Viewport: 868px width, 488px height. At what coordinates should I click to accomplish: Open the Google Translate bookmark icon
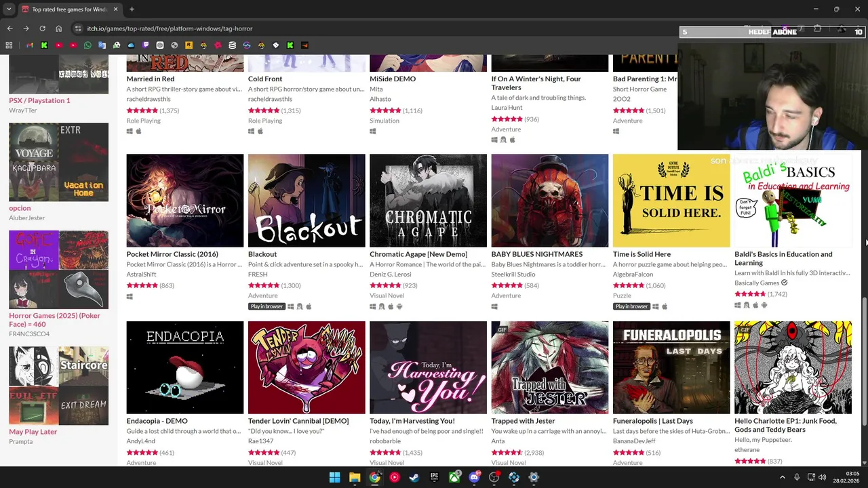click(102, 45)
